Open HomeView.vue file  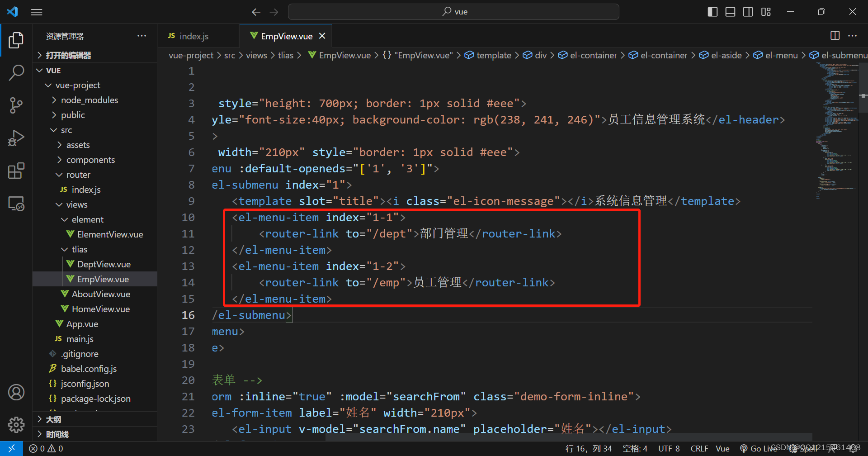[95, 309]
